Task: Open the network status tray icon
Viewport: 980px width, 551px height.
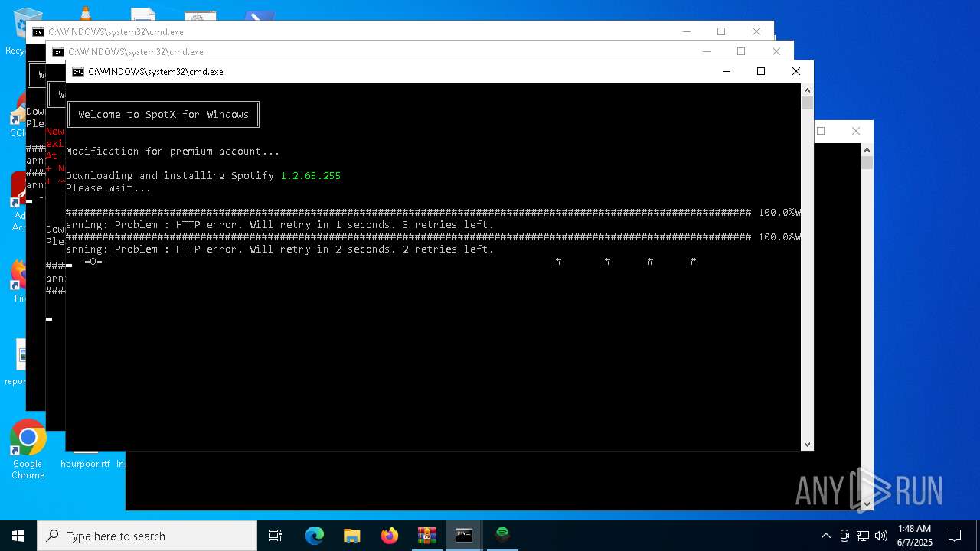Action: click(x=863, y=536)
